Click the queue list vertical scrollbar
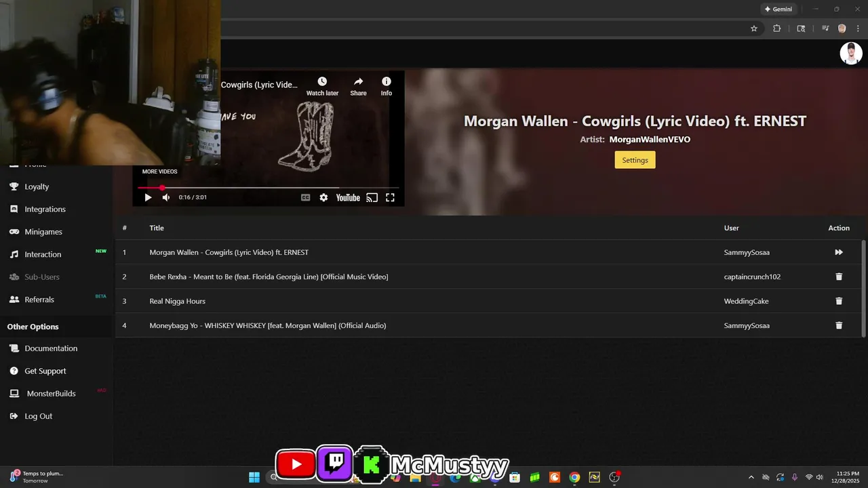868x488 pixels. [x=863, y=288]
